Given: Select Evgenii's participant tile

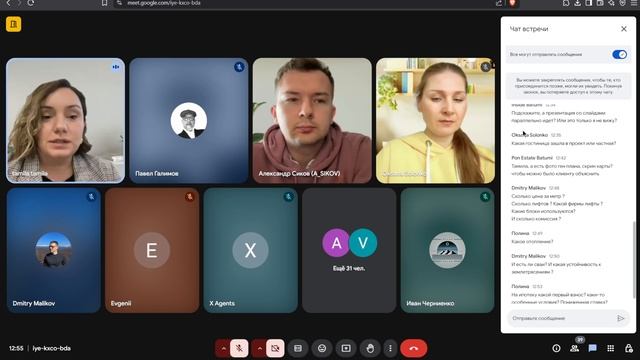Looking at the screenshot, I should 152,250.
